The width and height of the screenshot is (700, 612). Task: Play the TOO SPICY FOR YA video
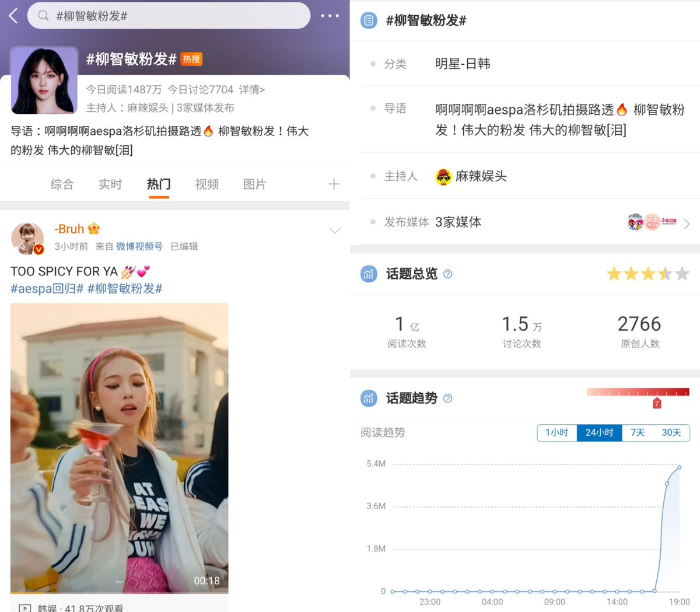119,447
